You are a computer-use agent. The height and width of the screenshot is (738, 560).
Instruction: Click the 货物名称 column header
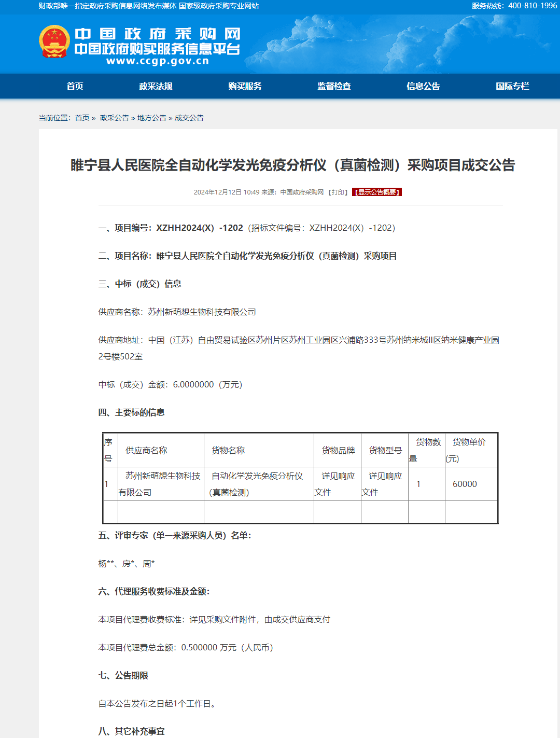click(228, 450)
